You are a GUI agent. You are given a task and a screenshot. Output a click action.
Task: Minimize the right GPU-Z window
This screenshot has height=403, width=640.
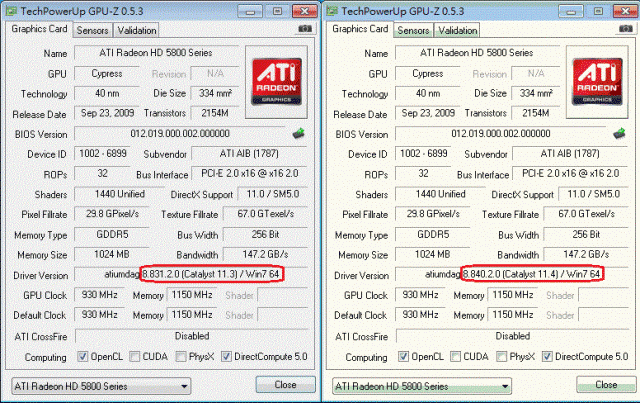click(571, 11)
